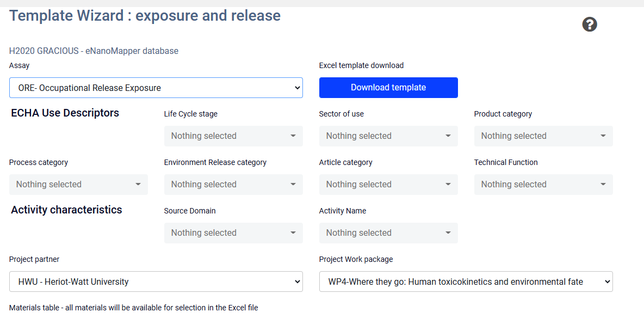The image size is (644, 318).
Task: Open the Environment Release category dropdown
Action: 233,185
